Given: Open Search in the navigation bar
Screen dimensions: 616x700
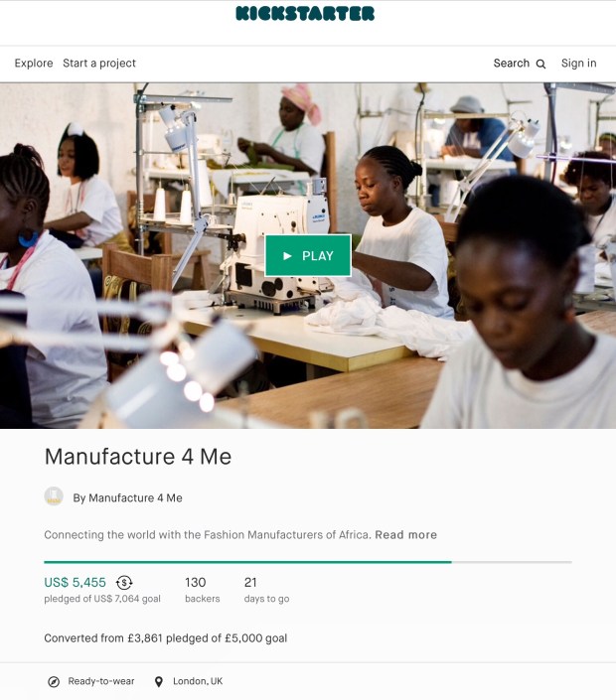Looking at the screenshot, I should [x=520, y=64].
